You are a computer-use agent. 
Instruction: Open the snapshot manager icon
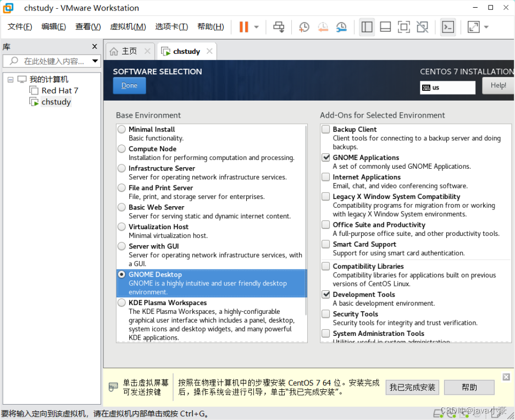(341, 27)
